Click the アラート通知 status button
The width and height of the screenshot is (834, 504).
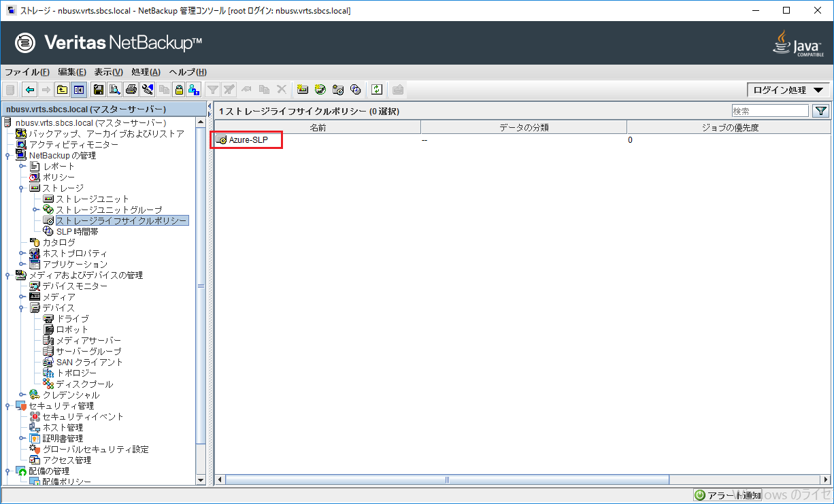727,495
